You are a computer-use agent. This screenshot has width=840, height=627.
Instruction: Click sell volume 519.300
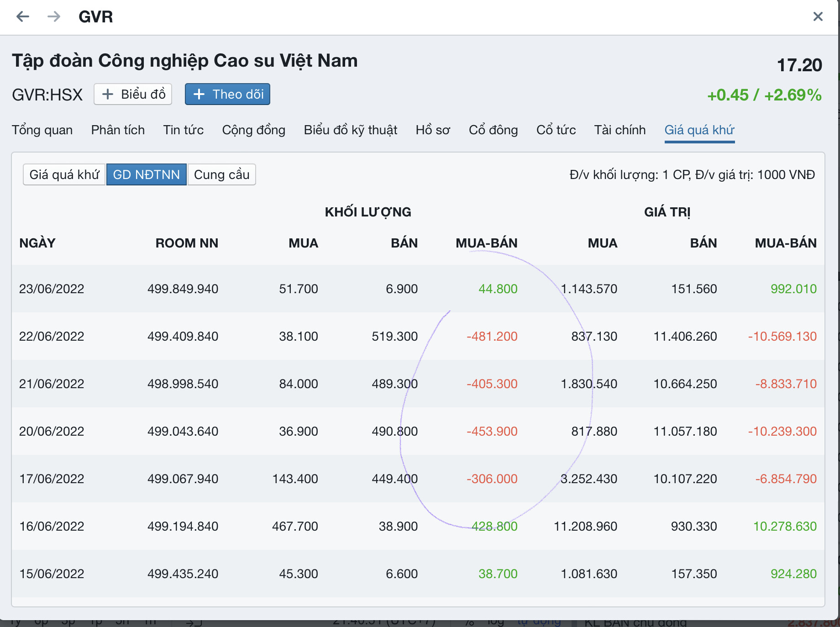tap(395, 336)
